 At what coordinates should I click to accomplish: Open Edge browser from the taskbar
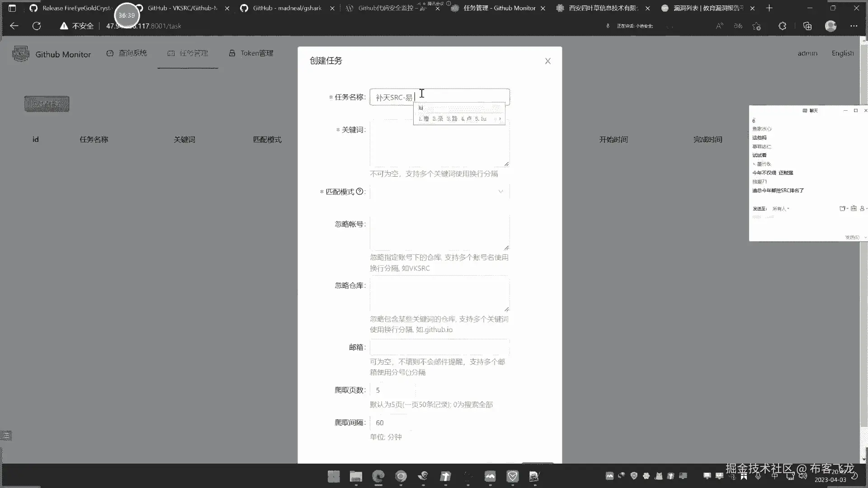[x=378, y=476]
